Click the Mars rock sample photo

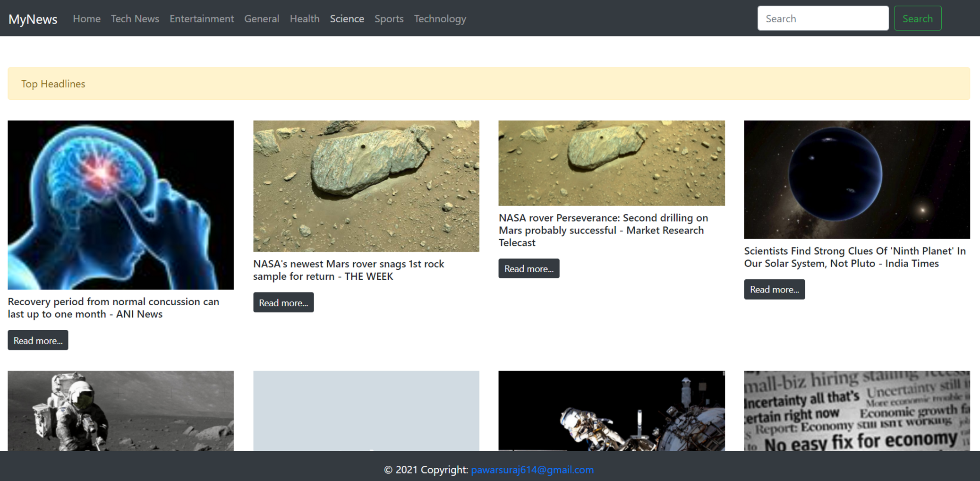click(366, 186)
